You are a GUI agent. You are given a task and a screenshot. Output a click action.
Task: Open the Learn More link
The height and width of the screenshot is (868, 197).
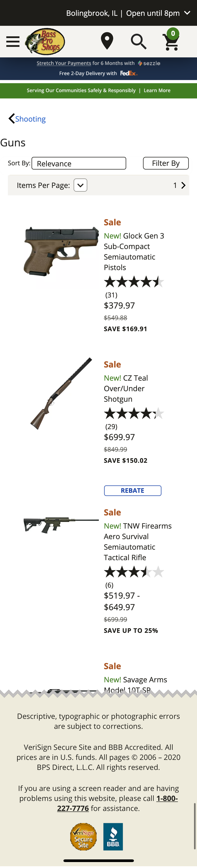(x=157, y=91)
